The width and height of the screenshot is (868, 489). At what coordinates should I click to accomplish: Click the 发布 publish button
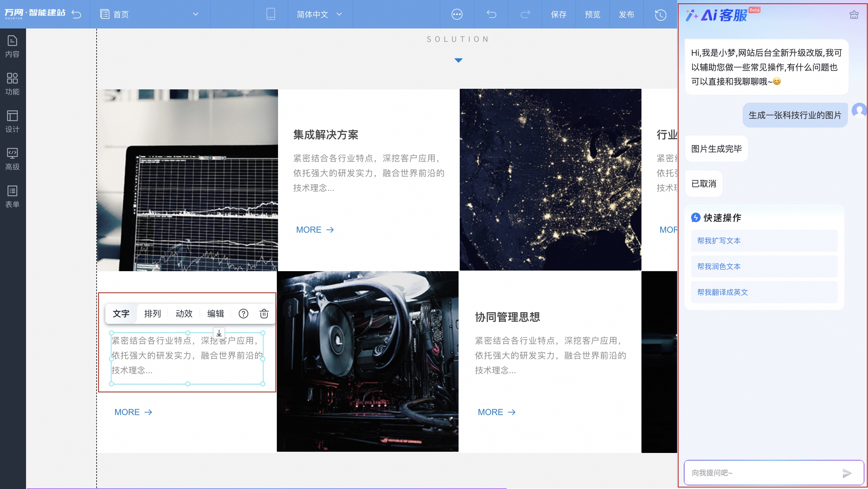[626, 15]
